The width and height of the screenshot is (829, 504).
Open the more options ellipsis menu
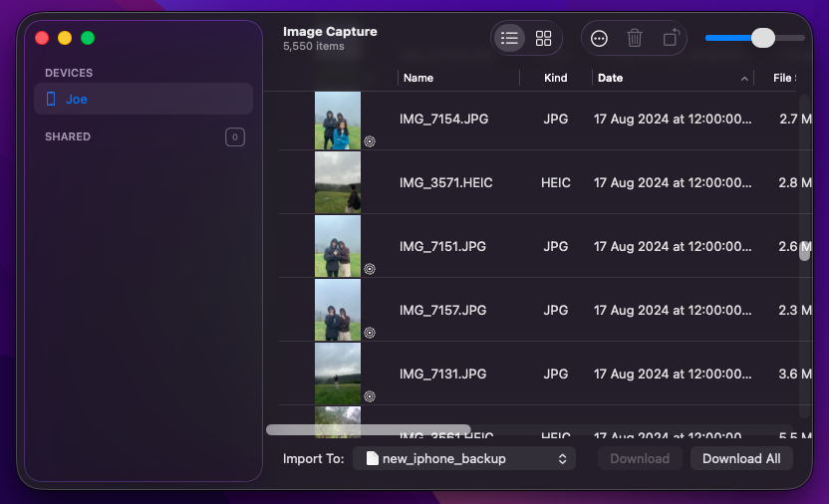[x=599, y=39]
